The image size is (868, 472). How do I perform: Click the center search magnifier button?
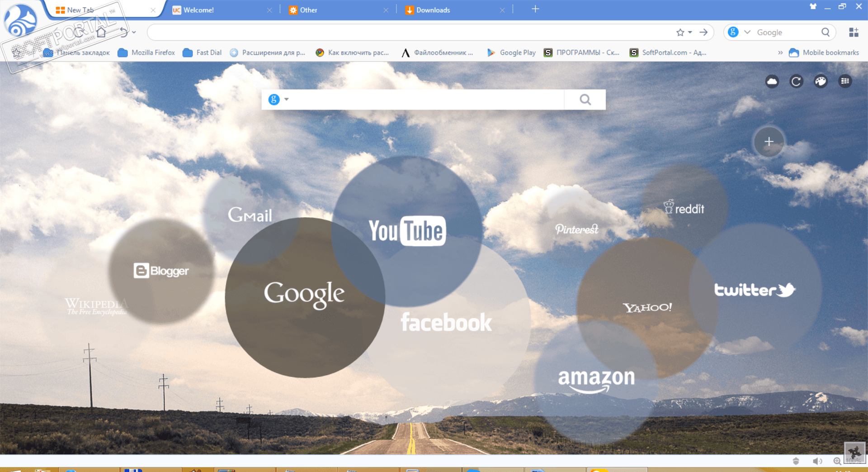pyautogui.click(x=585, y=100)
